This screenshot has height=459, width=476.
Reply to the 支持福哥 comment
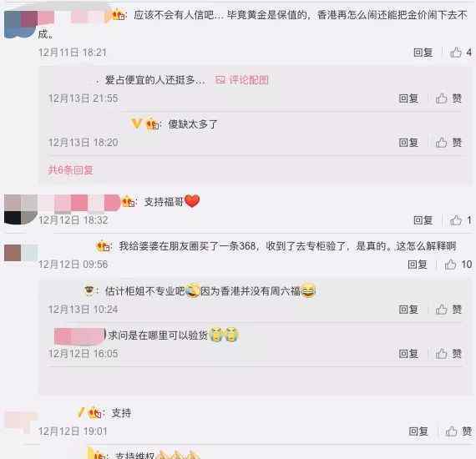tap(423, 220)
